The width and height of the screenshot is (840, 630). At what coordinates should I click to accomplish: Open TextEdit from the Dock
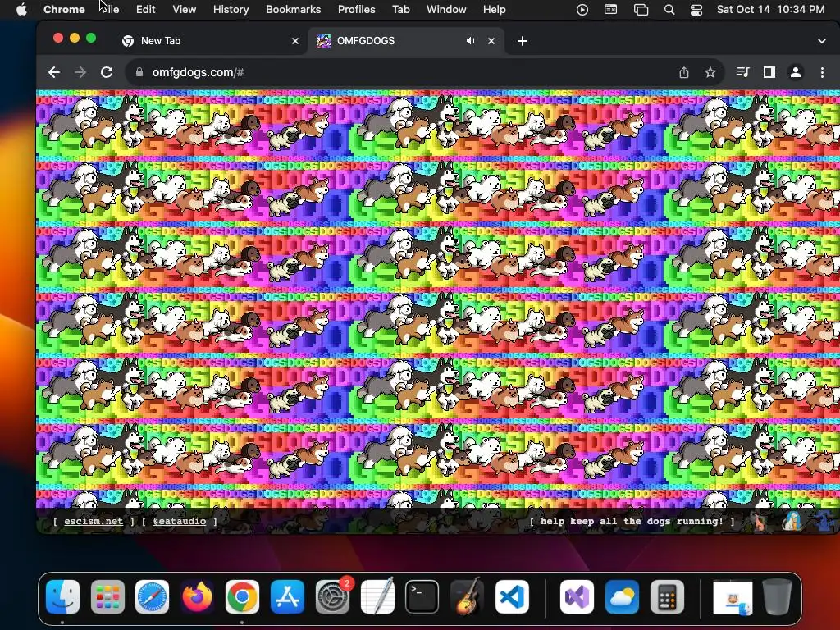(x=377, y=596)
